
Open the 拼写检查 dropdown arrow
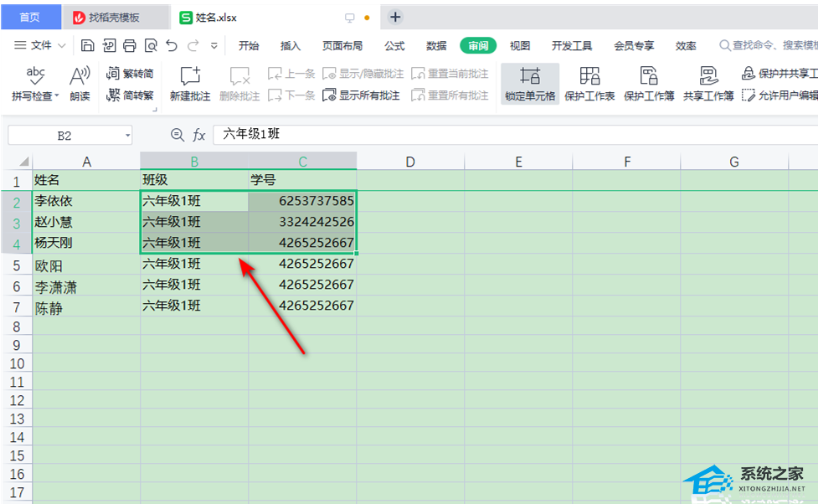click(x=57, y=96)
